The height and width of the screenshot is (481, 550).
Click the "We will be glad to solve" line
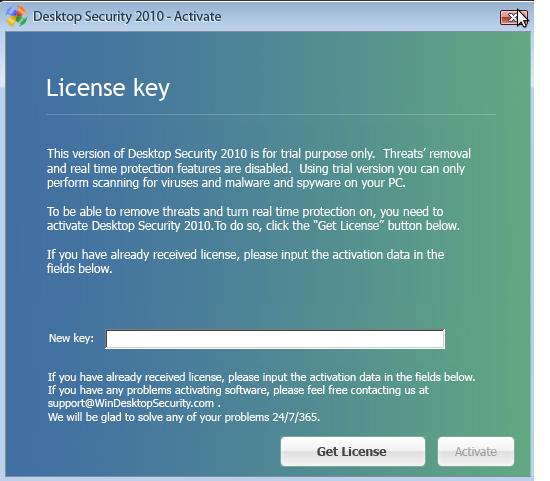[184, 417]
